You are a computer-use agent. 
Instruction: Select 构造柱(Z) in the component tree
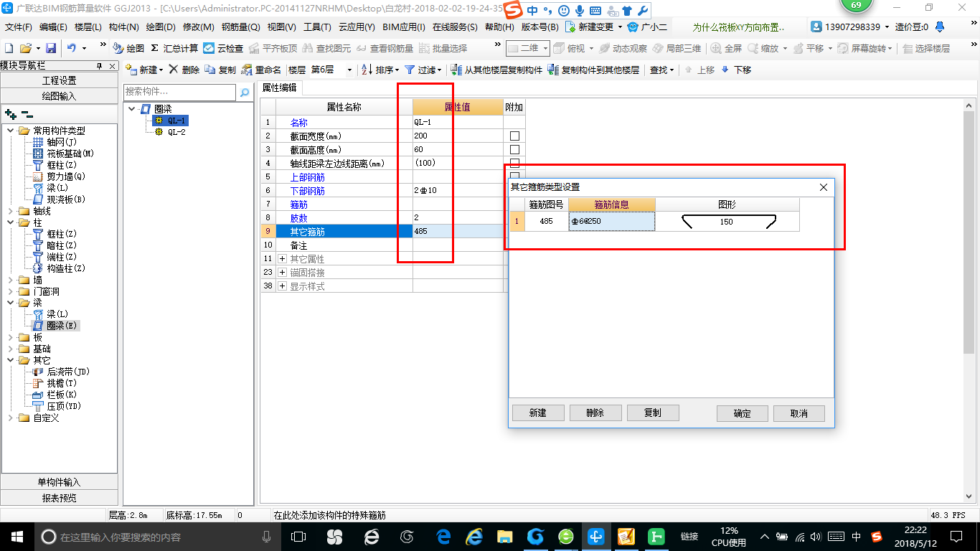coord(58,268)
